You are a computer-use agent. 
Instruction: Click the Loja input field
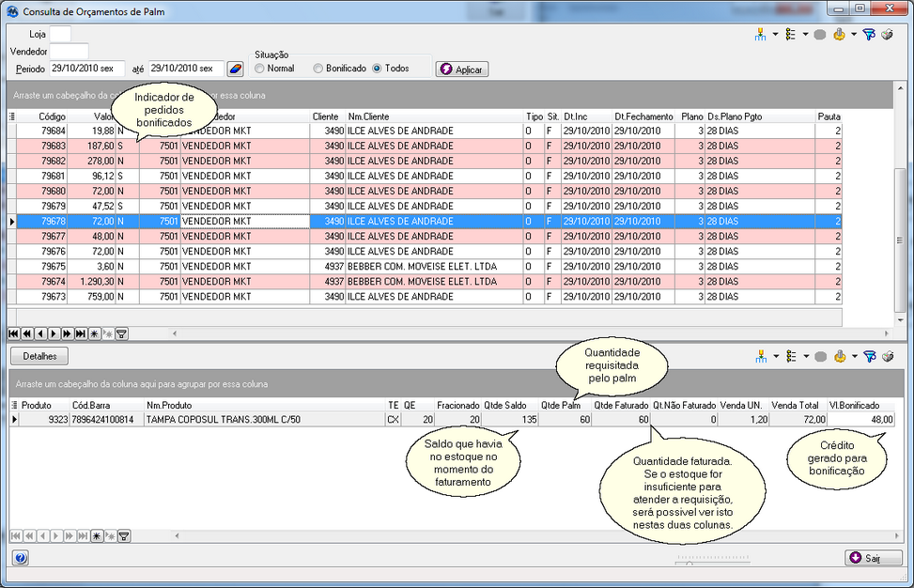tap(60, 35)
